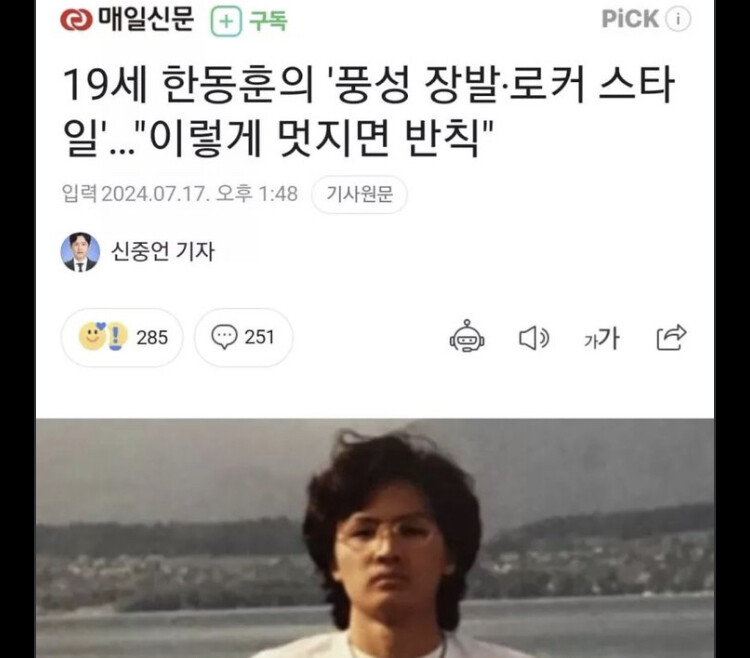Select the article headline text
750x658 pixels.
coord(368,112)
